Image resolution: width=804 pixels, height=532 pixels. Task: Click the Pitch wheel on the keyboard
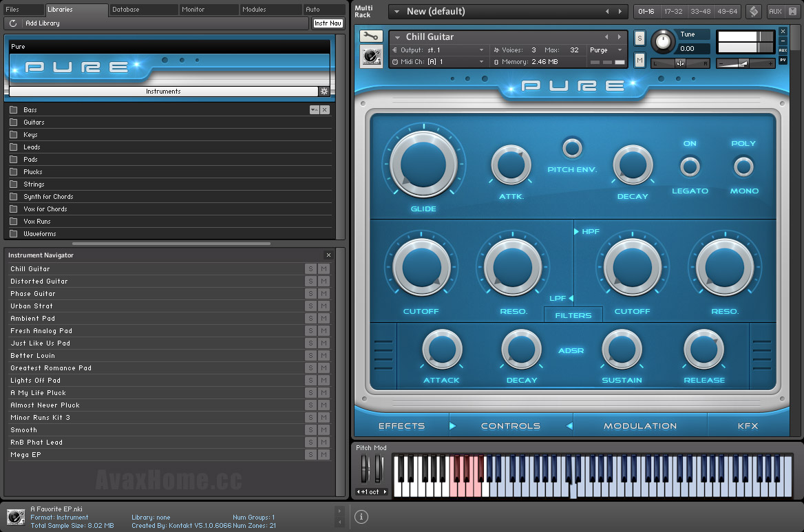tap(365, 468)
